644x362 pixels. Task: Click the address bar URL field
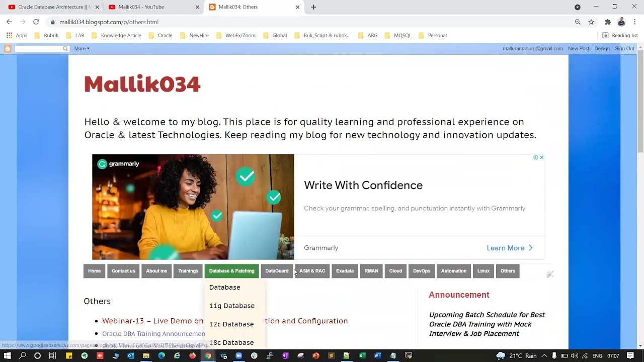(x=312, y=22)
